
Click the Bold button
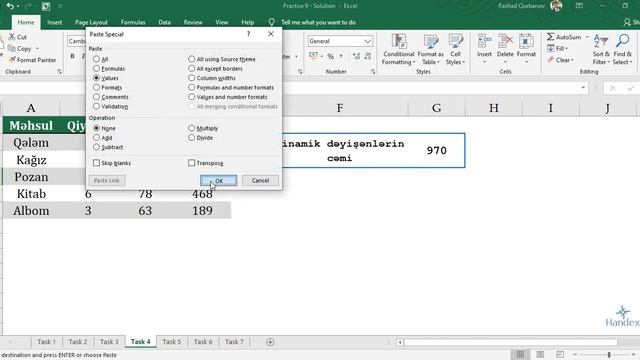click(x=72, y=56)
